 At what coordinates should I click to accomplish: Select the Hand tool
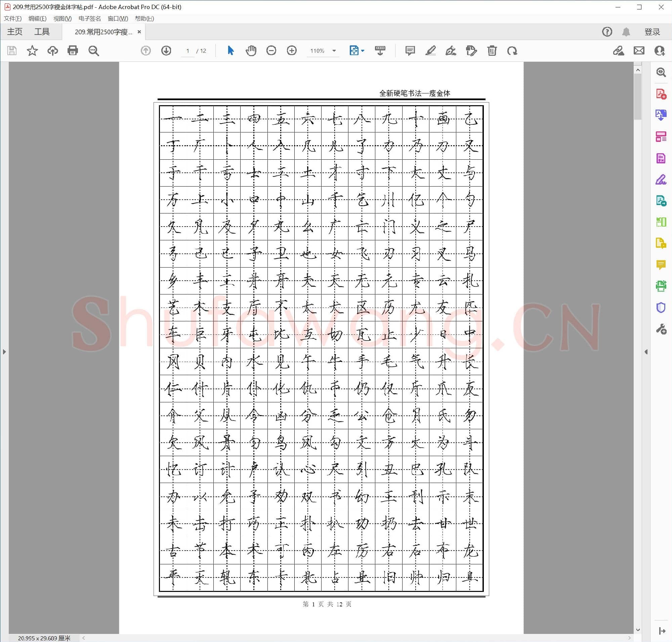point(250,51)
